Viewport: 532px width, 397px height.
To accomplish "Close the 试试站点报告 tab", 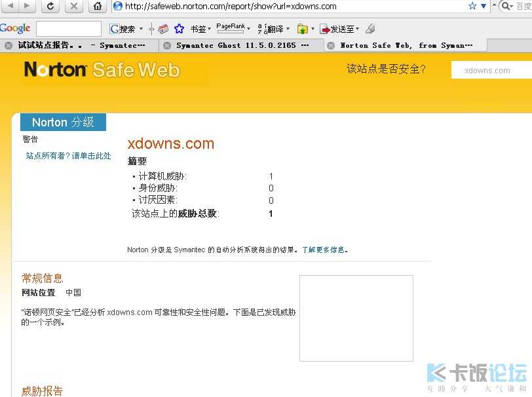I will [9, 46].
